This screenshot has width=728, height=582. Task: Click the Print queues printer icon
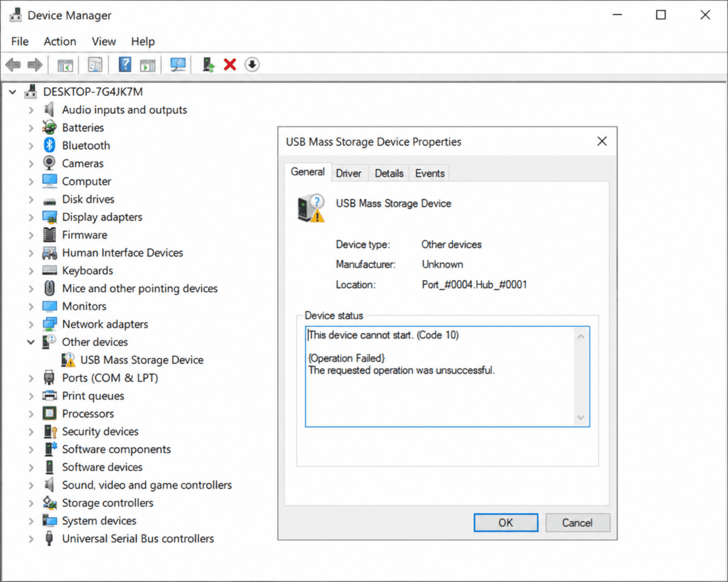point(49,395)
